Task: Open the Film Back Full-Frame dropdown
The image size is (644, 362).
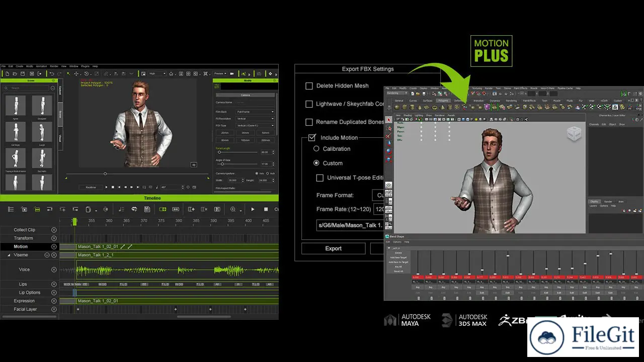Action: pyautogui.click(x=256, y=112)
